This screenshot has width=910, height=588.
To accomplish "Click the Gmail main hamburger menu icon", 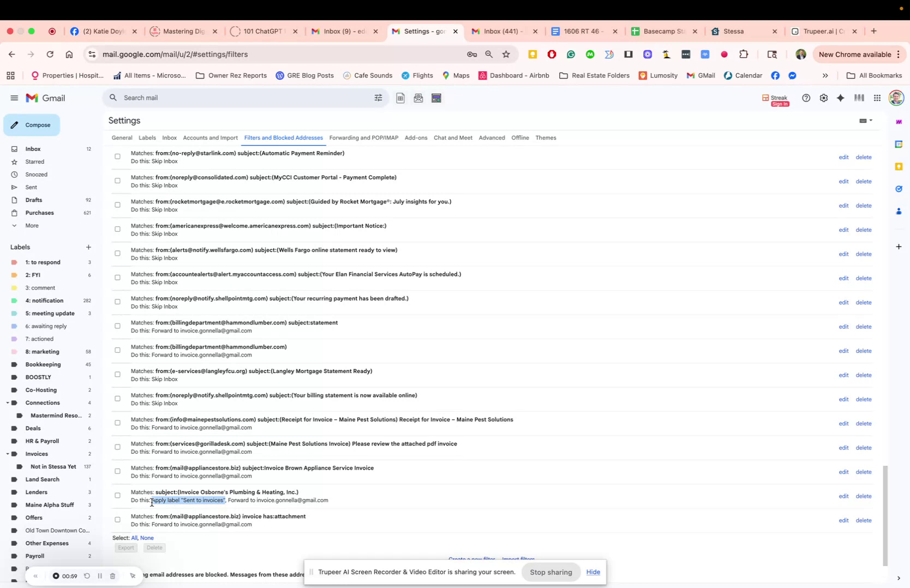I will 14,98.
